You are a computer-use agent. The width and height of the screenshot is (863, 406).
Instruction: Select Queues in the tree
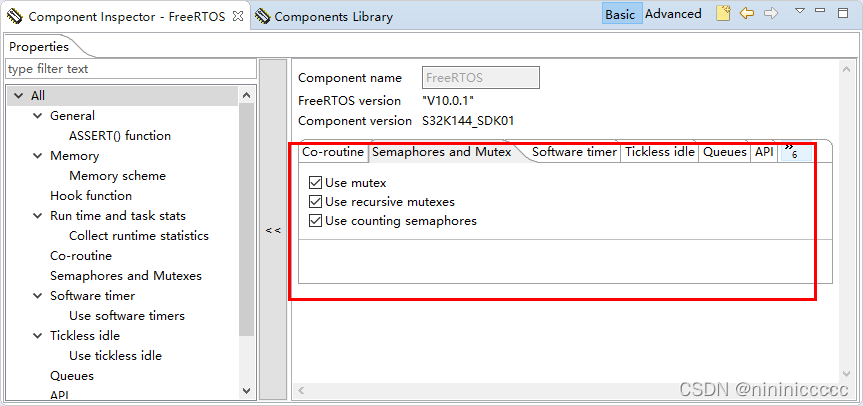tap(72, 376)
